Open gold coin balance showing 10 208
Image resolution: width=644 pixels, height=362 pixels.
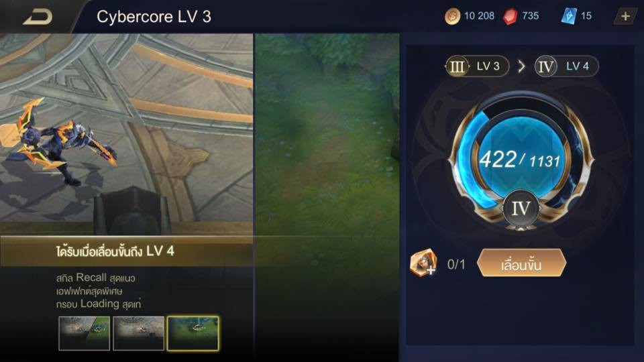470,16
